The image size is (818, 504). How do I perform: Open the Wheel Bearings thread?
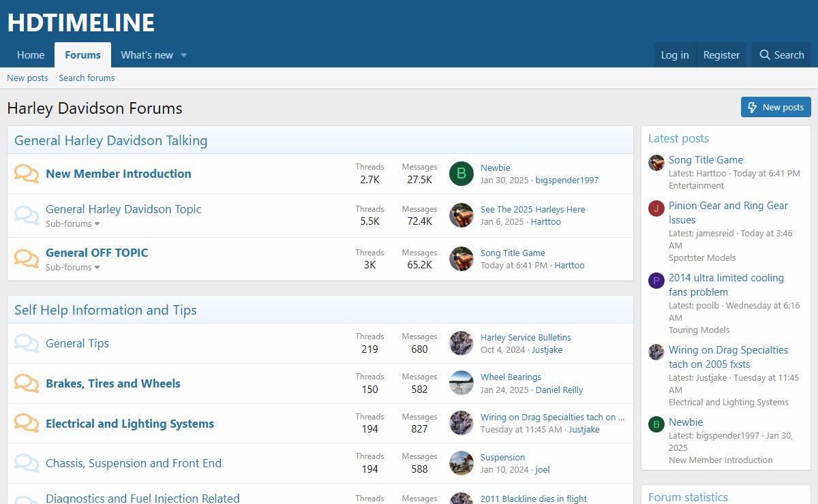pos(511,377)
